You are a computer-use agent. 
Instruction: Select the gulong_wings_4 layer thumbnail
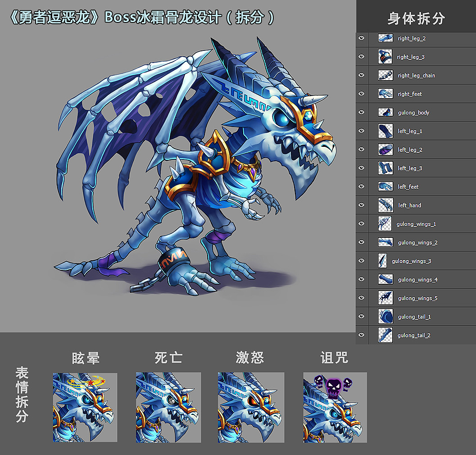(385, 279)
